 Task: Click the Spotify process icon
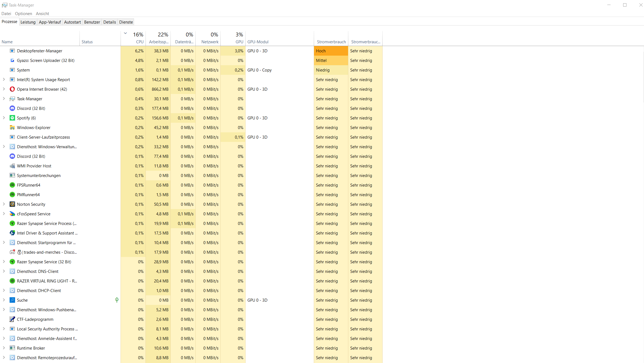12,118
